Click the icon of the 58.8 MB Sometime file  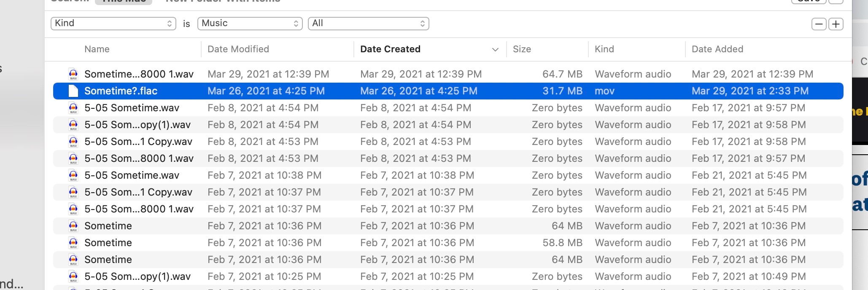[x=73, y=243]
